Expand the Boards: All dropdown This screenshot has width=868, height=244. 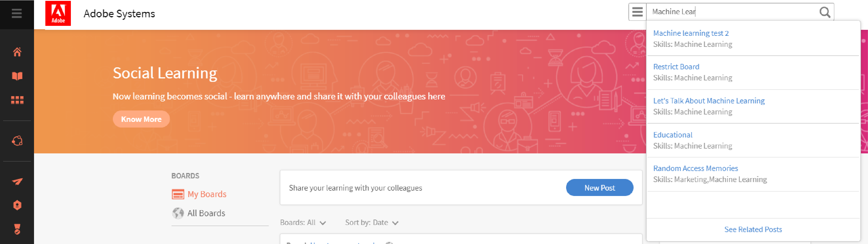click(303, 223)
